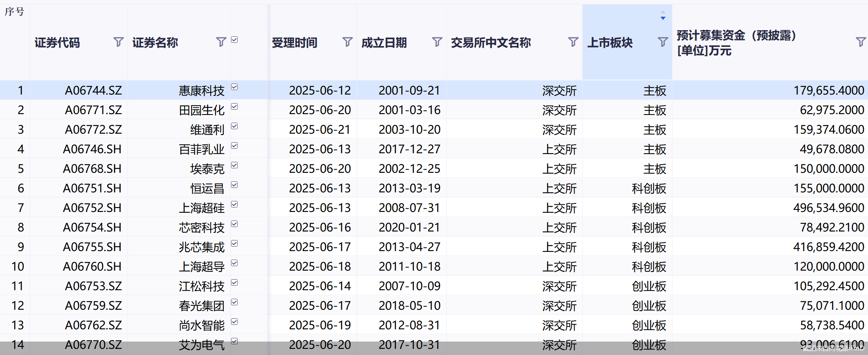This screenshot has width=868, height=355.
Task: Toggle checkbox for 维通利 row
Action: point(234,126)
